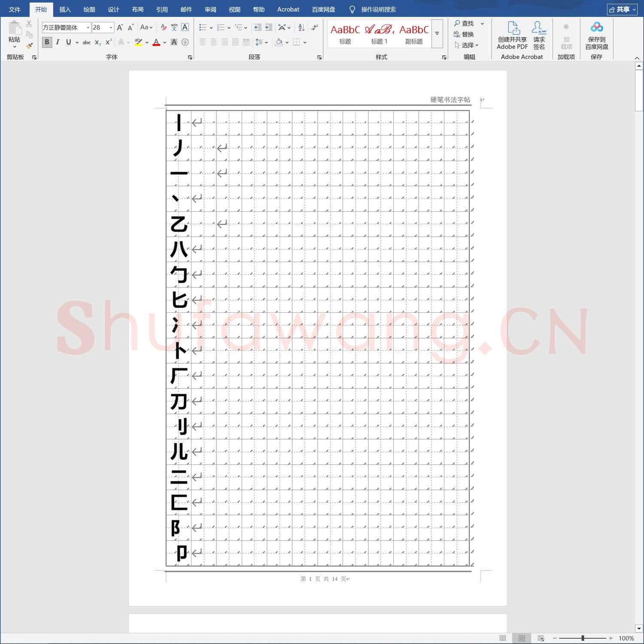Open the 百度网盘 tab

(x=323, y=9)
